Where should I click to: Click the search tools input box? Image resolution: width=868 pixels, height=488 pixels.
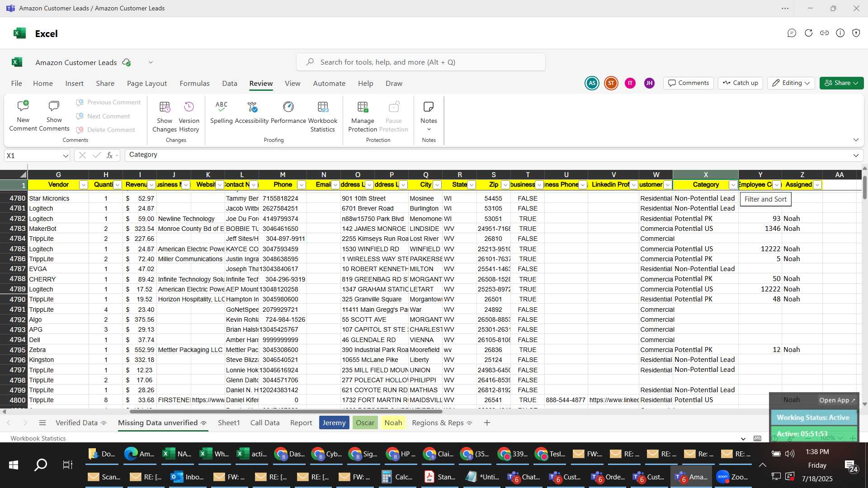pos(421,62)
